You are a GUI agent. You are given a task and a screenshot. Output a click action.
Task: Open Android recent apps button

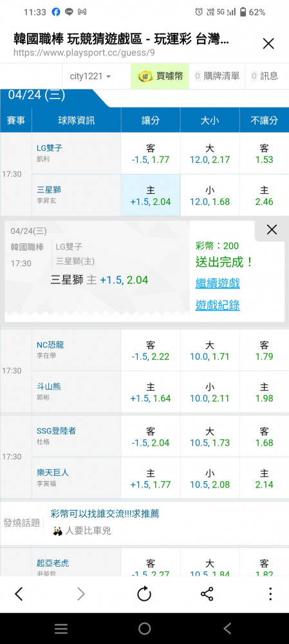61,629
